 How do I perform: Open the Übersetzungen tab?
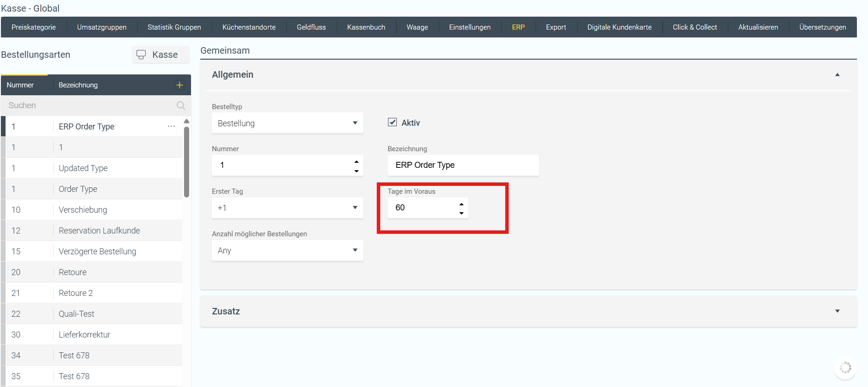[823, 27]
